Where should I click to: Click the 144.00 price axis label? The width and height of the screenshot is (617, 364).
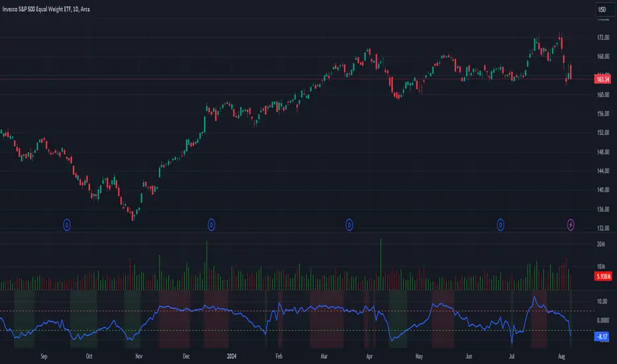[603, 171]
